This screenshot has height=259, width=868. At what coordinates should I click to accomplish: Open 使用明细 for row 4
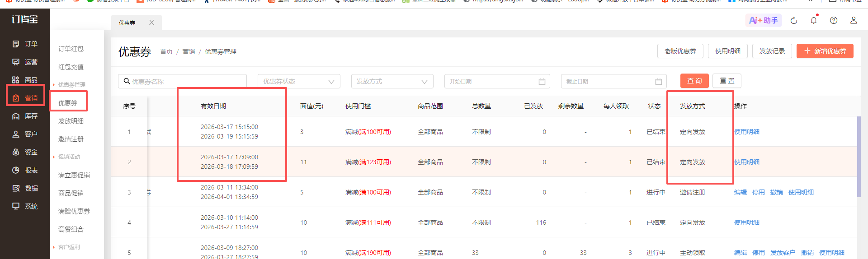(747, 222)
